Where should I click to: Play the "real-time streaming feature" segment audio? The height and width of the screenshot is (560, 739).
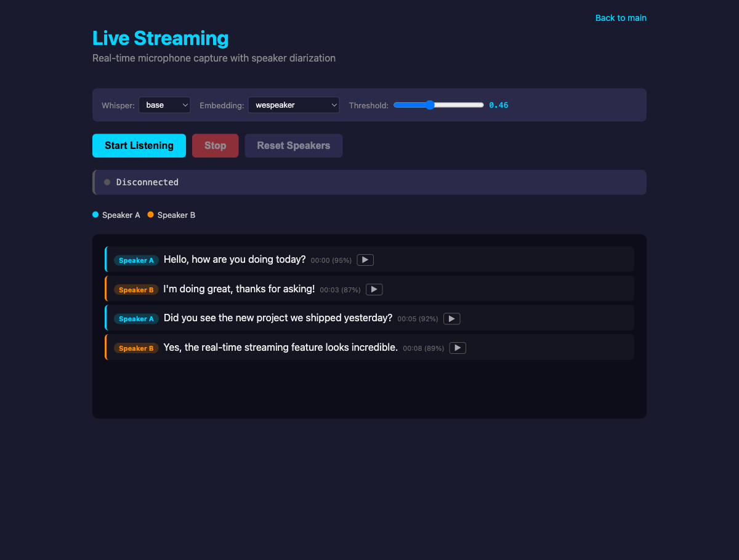(x=458, y=348)
